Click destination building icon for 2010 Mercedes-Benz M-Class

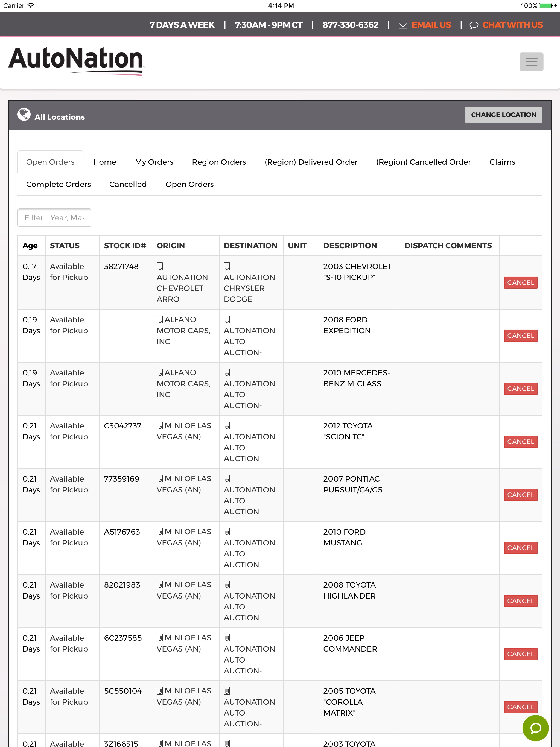[227, 372]
